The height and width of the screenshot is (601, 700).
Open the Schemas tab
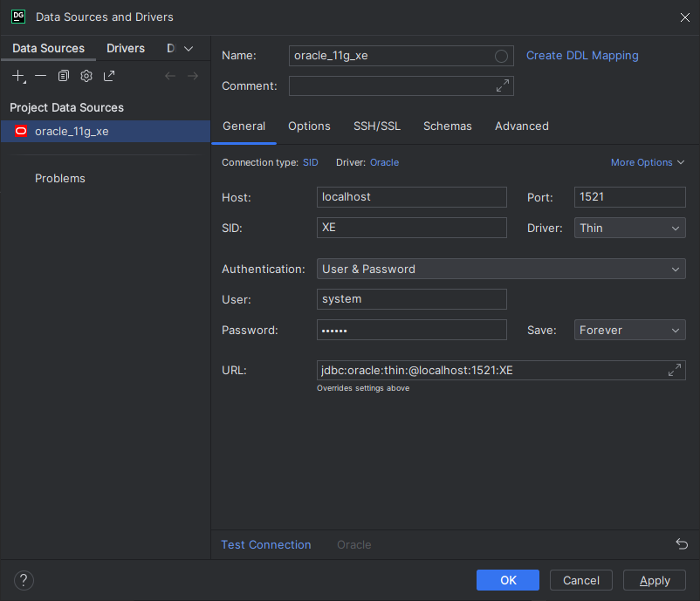(x=448, y=126)
